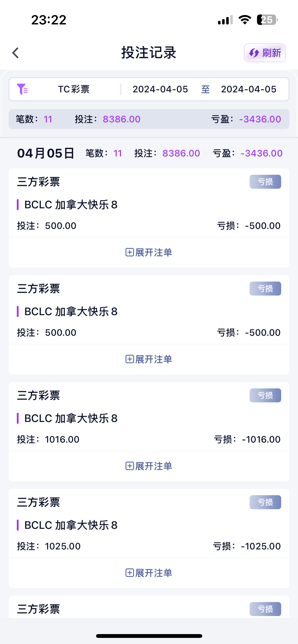Tap the back arrow icon
The width and height of the screenshot is (298, 644).
pos(16,53)
